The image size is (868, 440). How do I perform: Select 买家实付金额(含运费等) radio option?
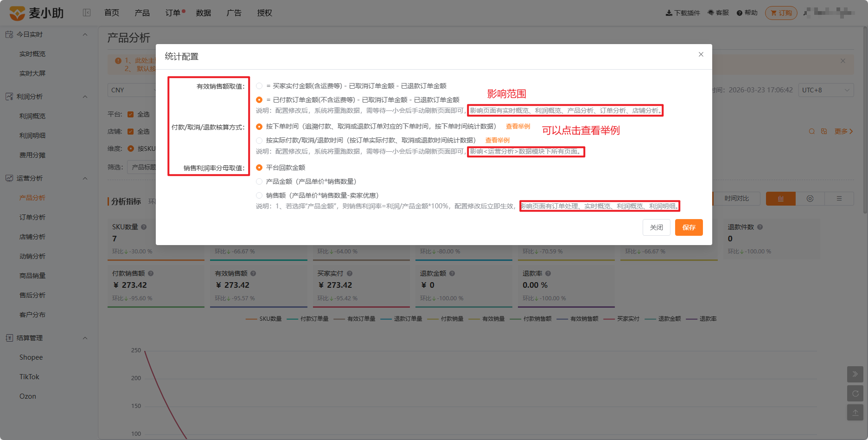coord(259,86)
